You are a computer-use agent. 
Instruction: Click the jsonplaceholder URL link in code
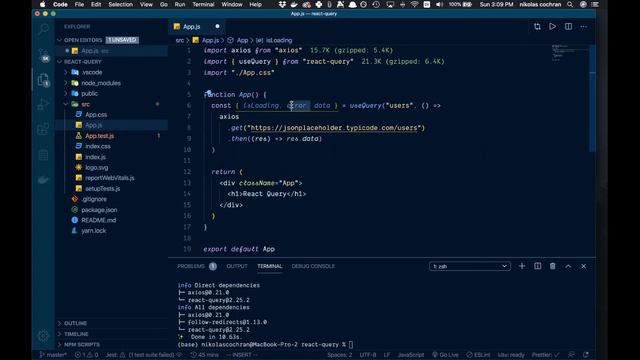(x=334, y=128)
